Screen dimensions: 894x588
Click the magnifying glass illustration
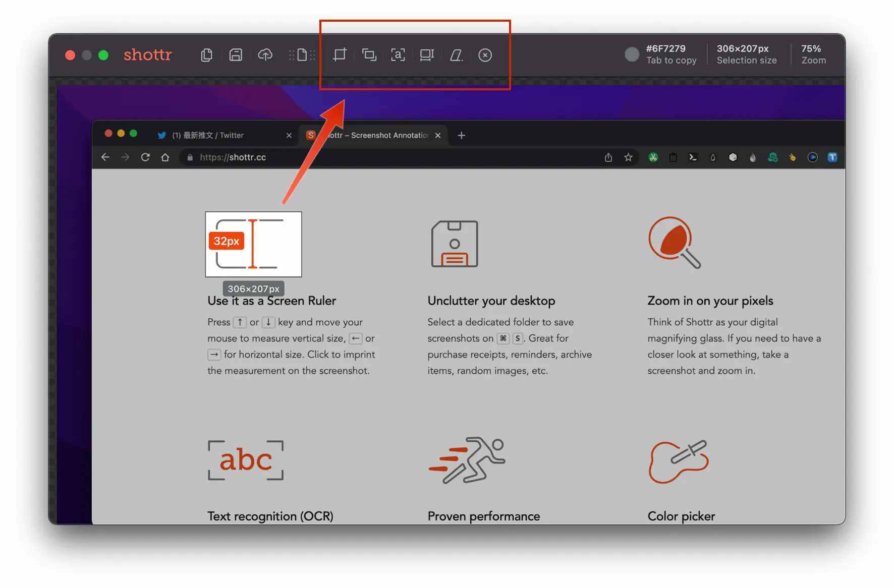click(675, 243)
